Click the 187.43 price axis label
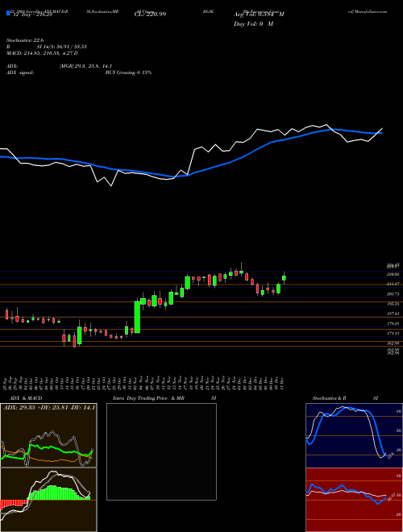The width and height of the screenshot is (403, 532). (393, 314)
